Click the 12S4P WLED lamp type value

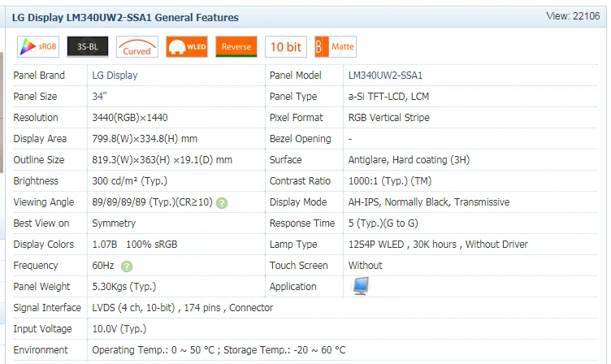[437, 245]
